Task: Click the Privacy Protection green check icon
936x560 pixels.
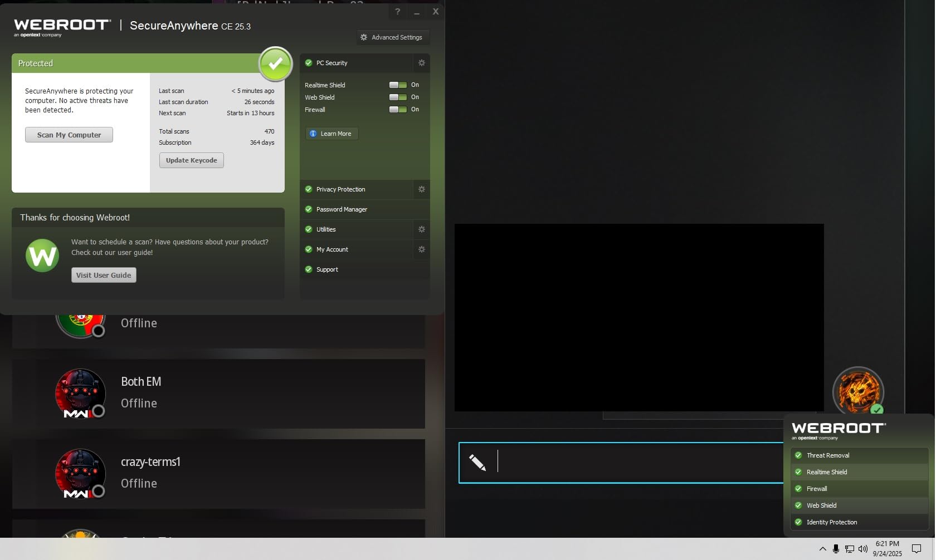Action: pos(309,189)
